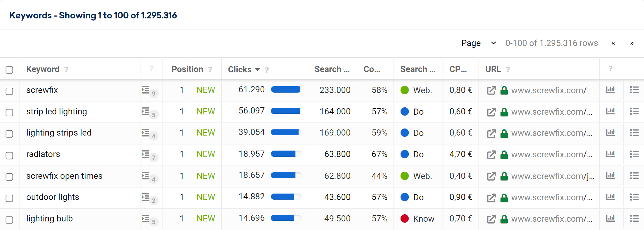Screen dimensions: 644x230
Task: Check the box for outdoor lights
Action: [x=10, y=198]
